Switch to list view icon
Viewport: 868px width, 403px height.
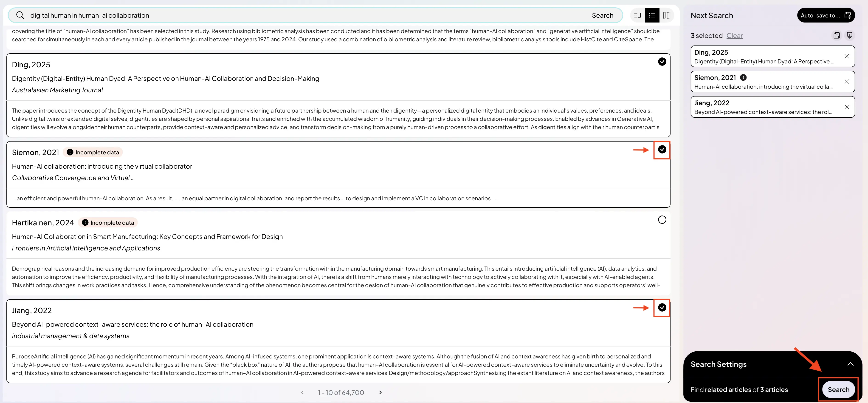pos(652,15)
